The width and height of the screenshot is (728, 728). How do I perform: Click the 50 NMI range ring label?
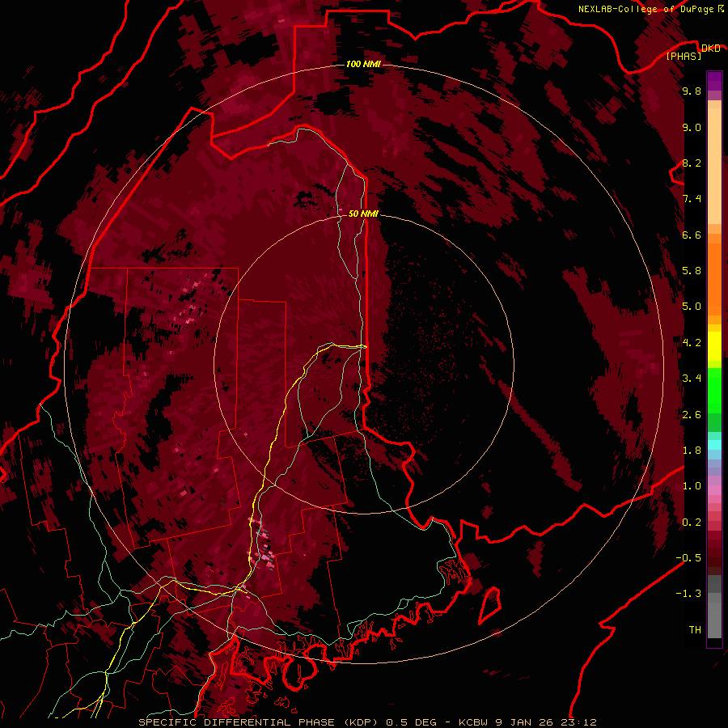pos(363,214)
